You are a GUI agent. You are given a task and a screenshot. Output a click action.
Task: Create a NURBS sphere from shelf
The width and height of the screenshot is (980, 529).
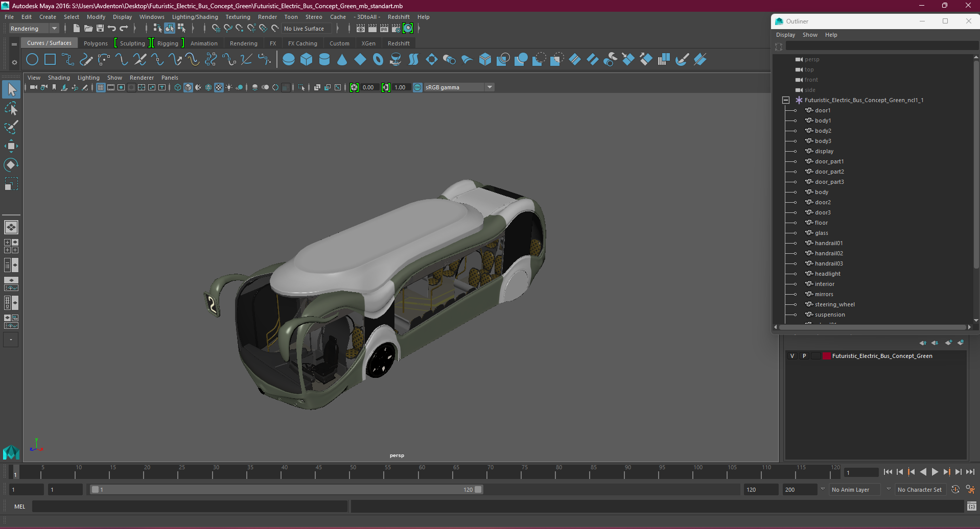tap(289, 60)
